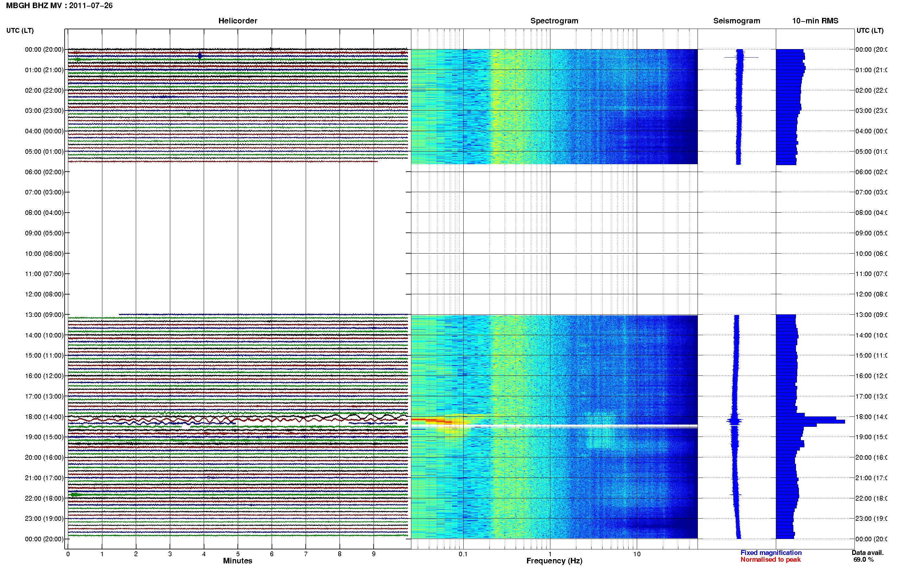This screenshot has height=578, width=924.
Task: Click the left-side UTC (LT) axis header
Action: 20,31
